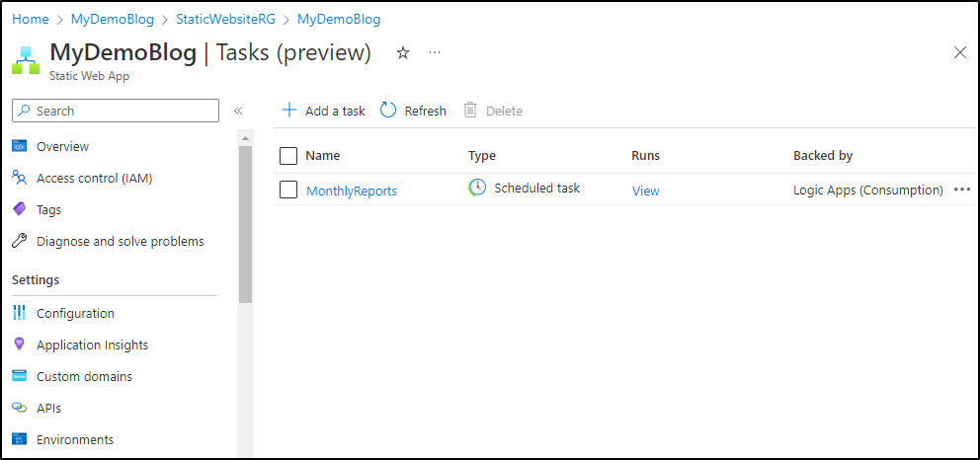
Task: Click the Environments icon in sidebar
Action: pos(20,439)
